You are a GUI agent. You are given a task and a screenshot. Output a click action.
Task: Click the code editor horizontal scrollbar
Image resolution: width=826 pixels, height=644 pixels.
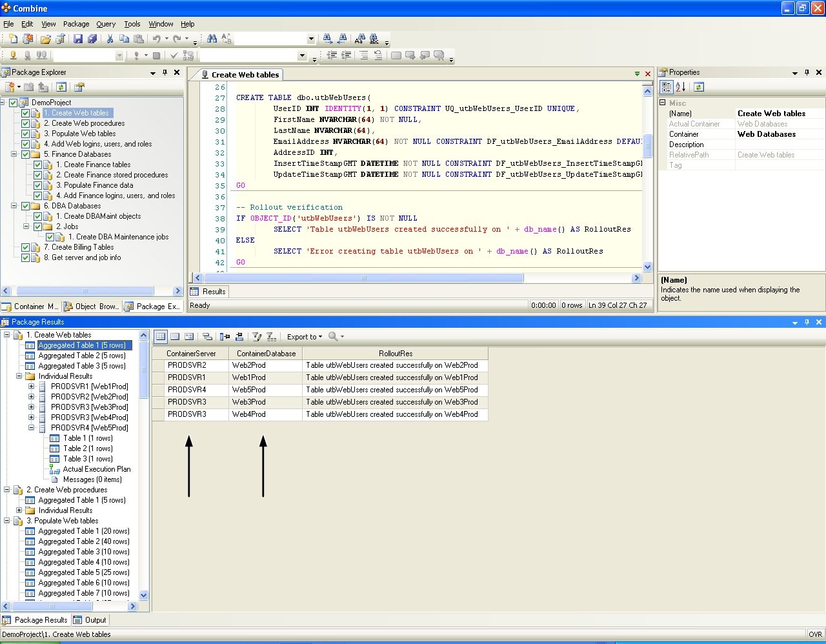[364, 278]
